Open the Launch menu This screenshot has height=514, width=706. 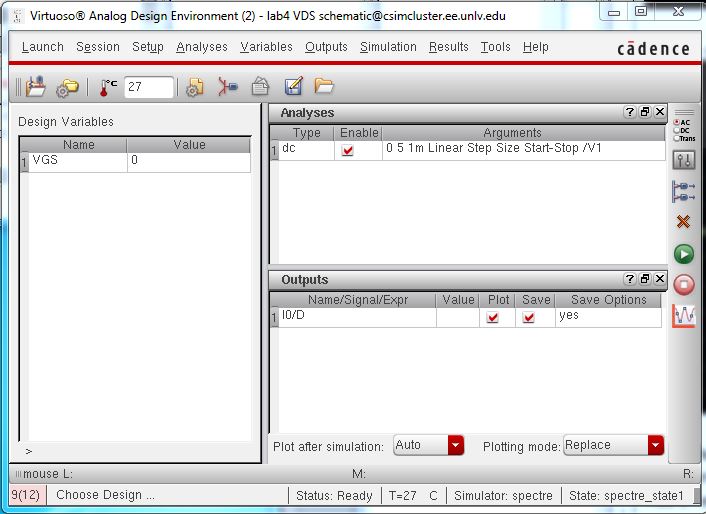[43, 47]
